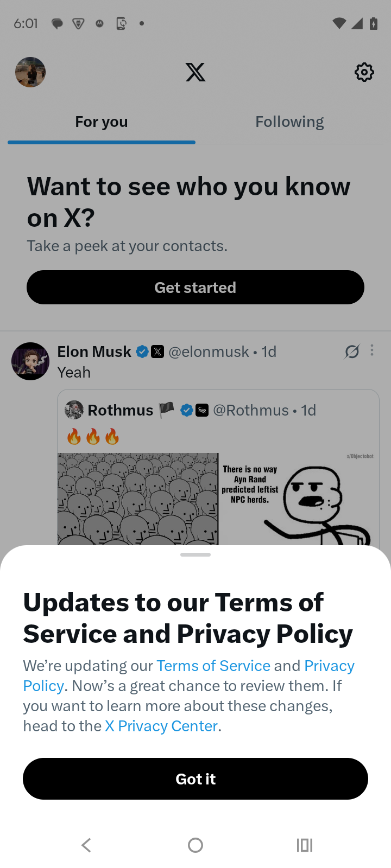Screen dimensions: 391x868
Task: Tap Elon Musk's profile picture
Action: click(30, 361)
